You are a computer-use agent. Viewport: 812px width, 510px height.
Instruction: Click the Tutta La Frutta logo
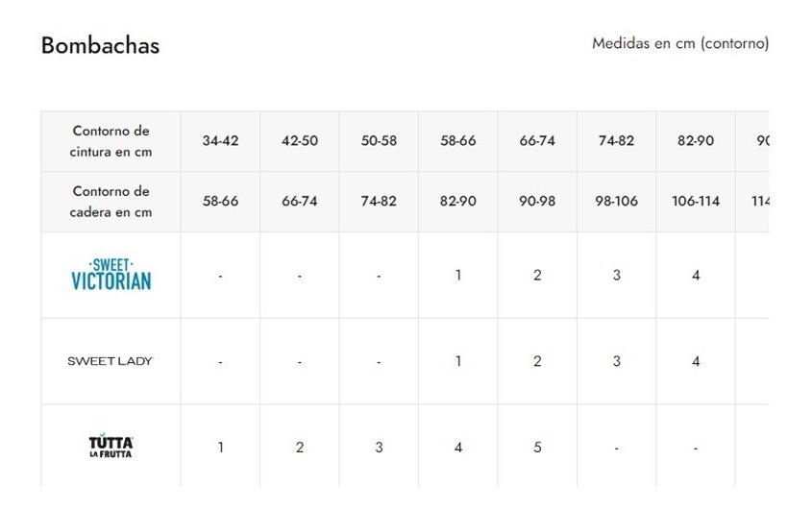click(x=111, y=447)
